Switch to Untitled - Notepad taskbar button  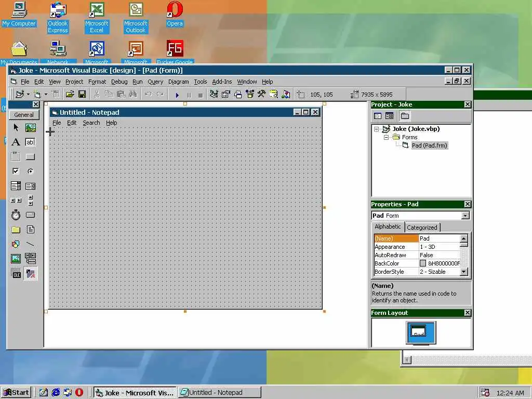tap(220, 393)
